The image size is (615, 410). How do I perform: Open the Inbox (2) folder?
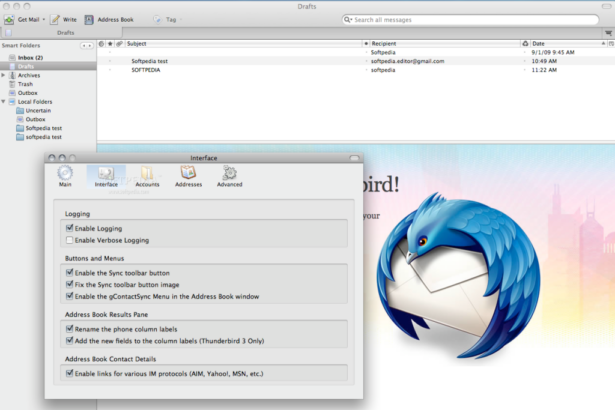(x=30, y=58)
